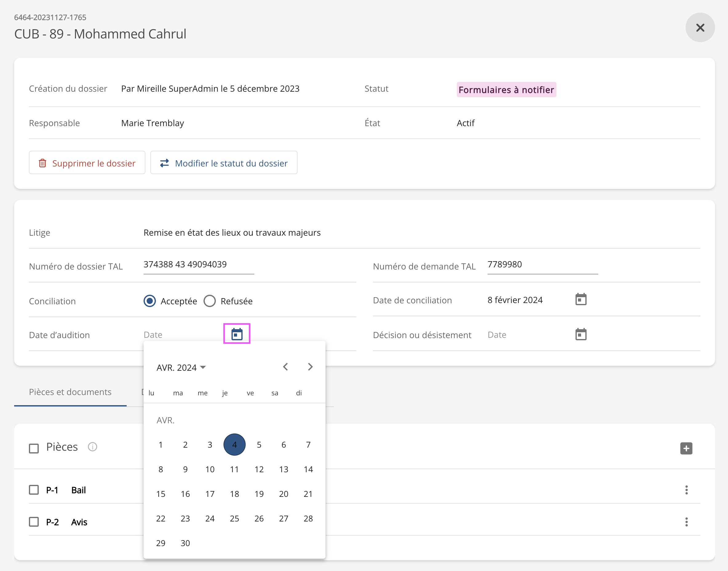This screenshot has width=728, height=571.
Task: Open the three-dot menu for P-2 Avis
Action: (686, 521)
